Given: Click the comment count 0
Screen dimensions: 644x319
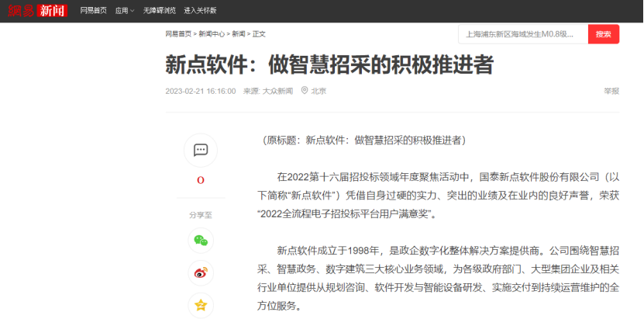Looking at the screenshot, I should pos(201,181).
